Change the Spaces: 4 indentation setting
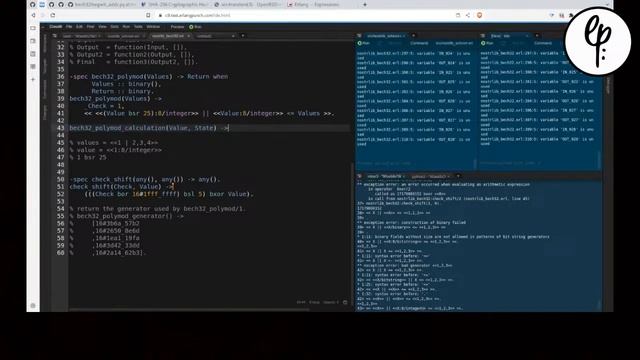 click(331, 302)
